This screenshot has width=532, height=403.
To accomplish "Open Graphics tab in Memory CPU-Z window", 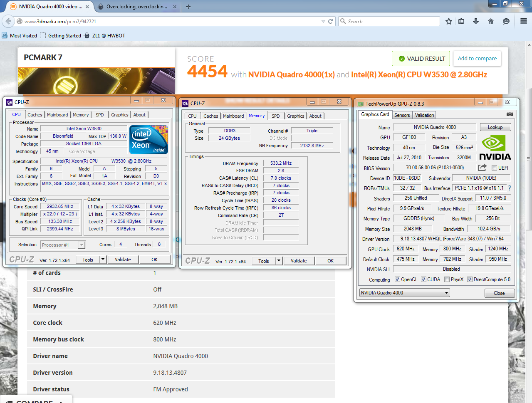I will coord(296,116).
